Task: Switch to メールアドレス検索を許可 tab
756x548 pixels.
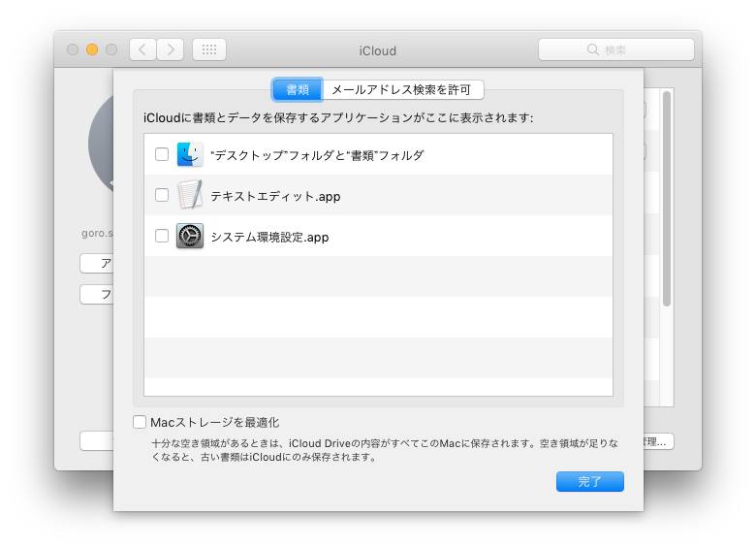Action: [402, 90]
